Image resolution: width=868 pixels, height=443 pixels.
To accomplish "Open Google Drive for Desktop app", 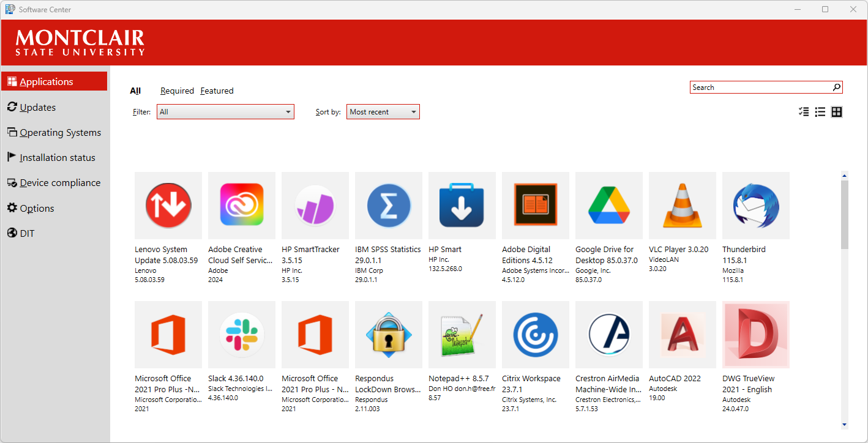I will click(608, 206).
